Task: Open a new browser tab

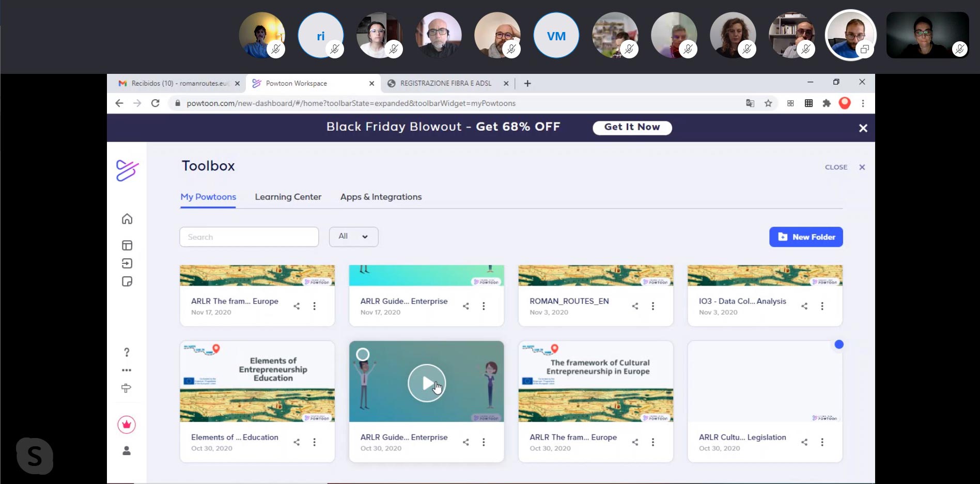Action: coord(527,83)
